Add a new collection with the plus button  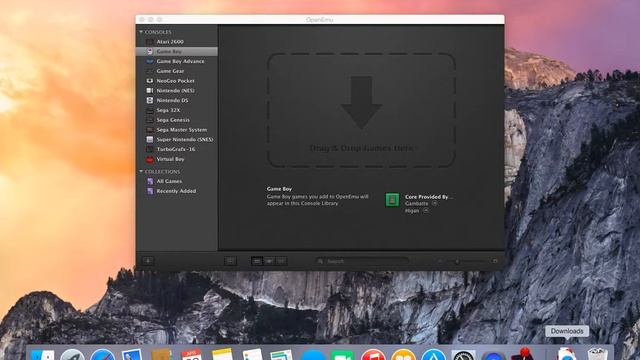click(x=148, y=261)
